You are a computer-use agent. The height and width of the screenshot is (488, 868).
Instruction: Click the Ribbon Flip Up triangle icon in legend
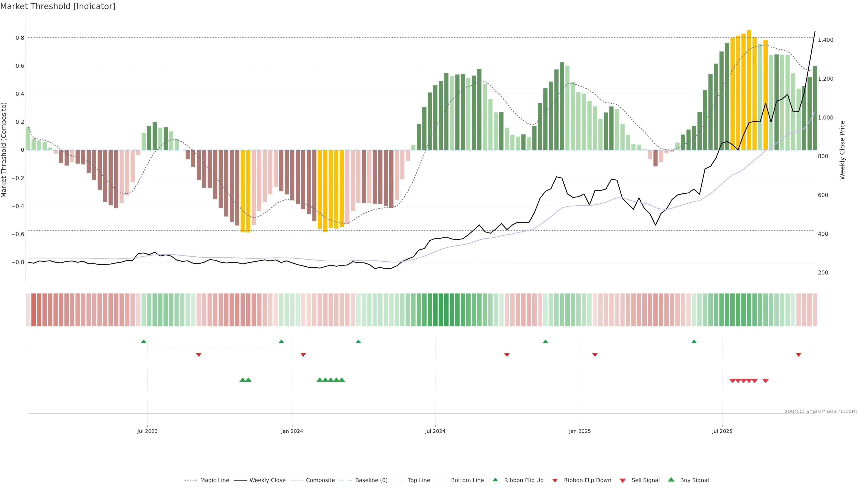tap(495, 480)
